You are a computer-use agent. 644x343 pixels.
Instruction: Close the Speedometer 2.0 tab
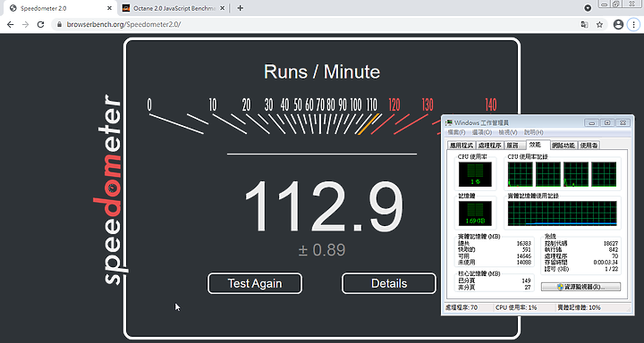click(x=110, y=8)
